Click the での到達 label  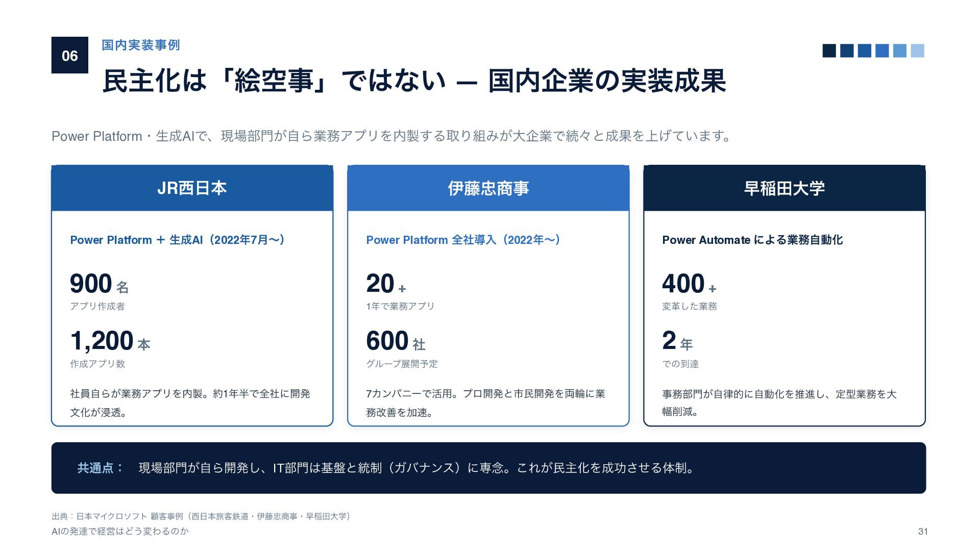click(680, 364)
